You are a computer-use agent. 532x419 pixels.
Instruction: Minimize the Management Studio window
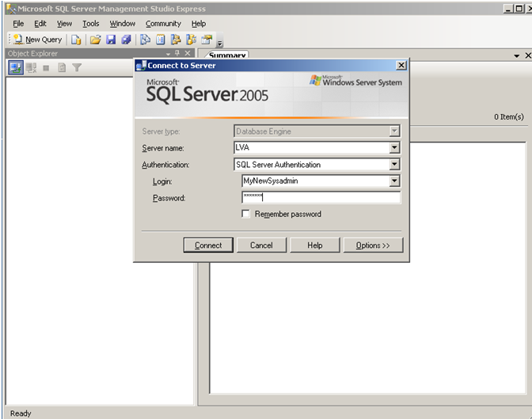coord(507,9)
